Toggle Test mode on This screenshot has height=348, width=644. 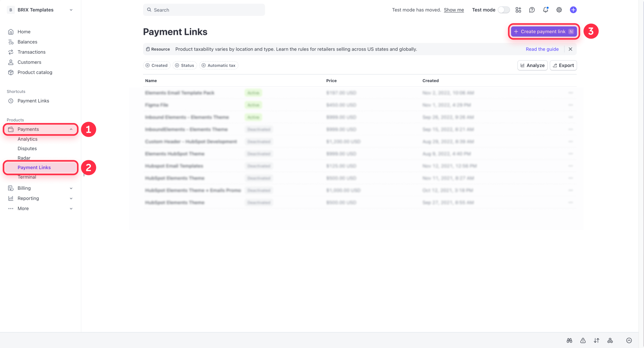click(504, 10)
